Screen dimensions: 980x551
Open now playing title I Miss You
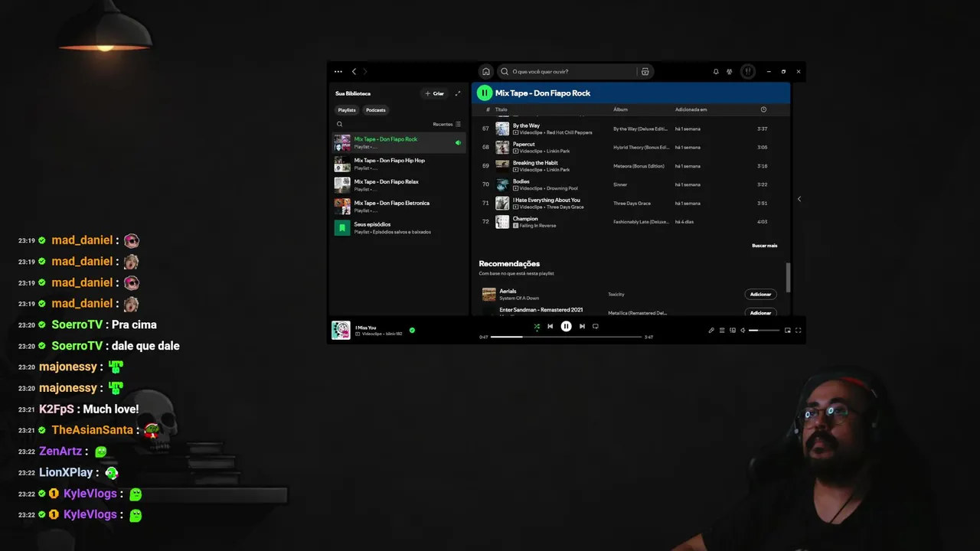click(366, 328)
